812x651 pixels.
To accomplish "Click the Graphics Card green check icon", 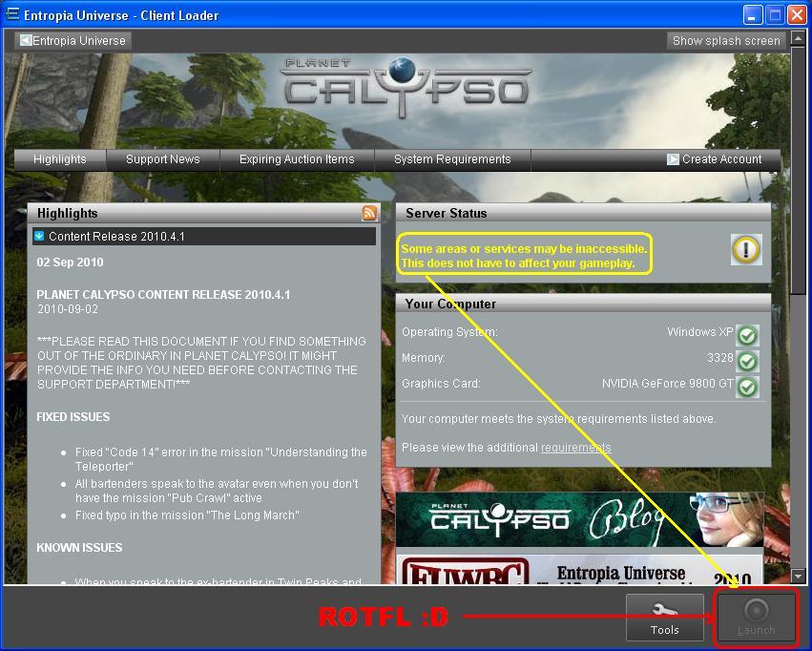I will (x=747, y=387).
